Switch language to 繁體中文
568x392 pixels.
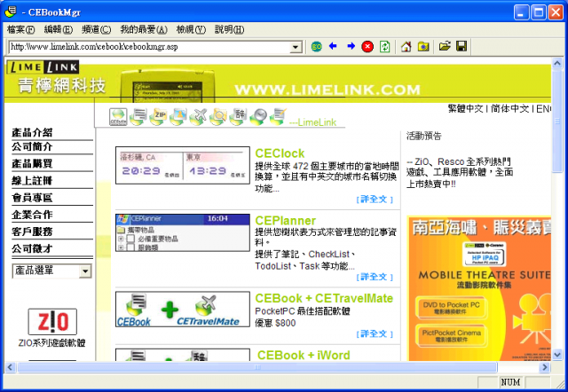point(465,108)
